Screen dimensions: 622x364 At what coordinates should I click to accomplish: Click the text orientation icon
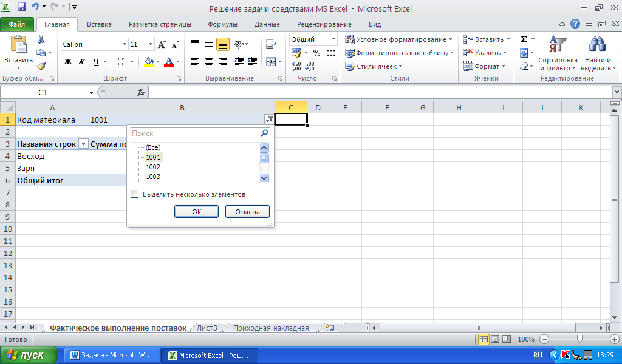239,44
